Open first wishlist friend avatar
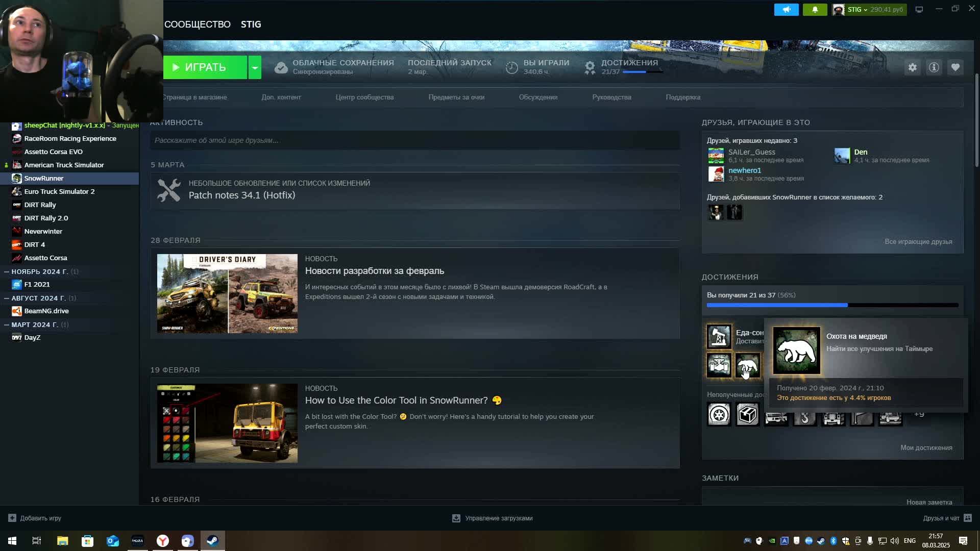 [716, 212]
